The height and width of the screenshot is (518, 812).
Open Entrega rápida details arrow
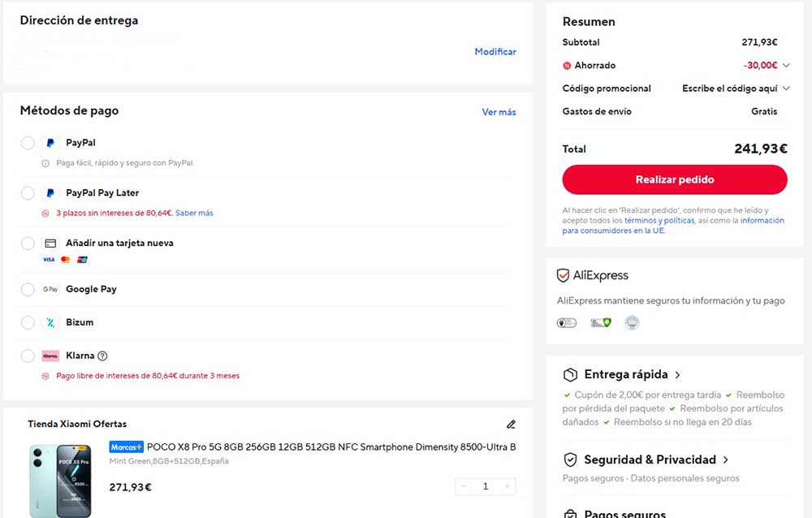677,375
